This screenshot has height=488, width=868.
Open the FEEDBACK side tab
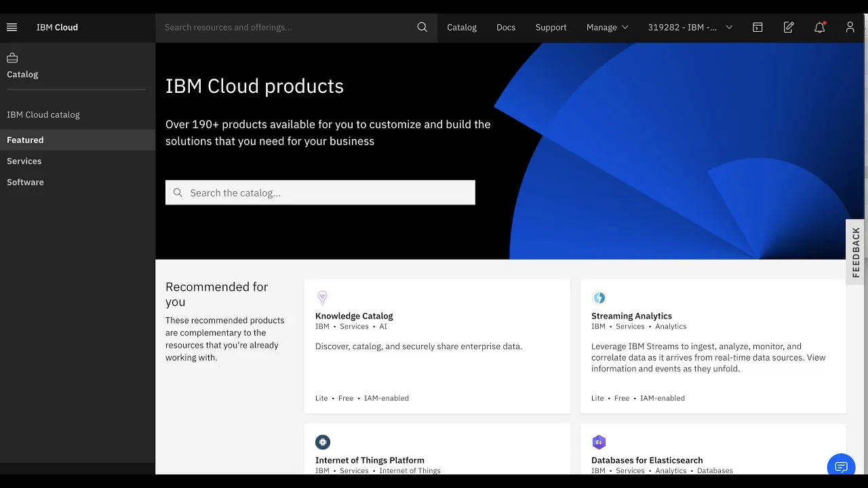(x=856, y=252)
